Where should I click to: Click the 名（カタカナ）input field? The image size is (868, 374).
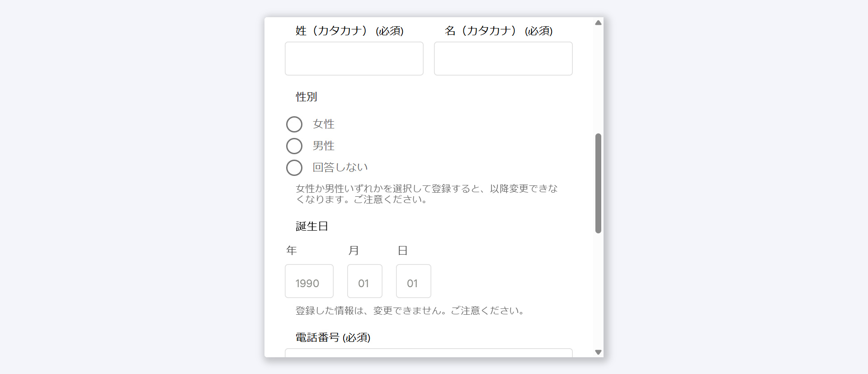tap(503, 58)
